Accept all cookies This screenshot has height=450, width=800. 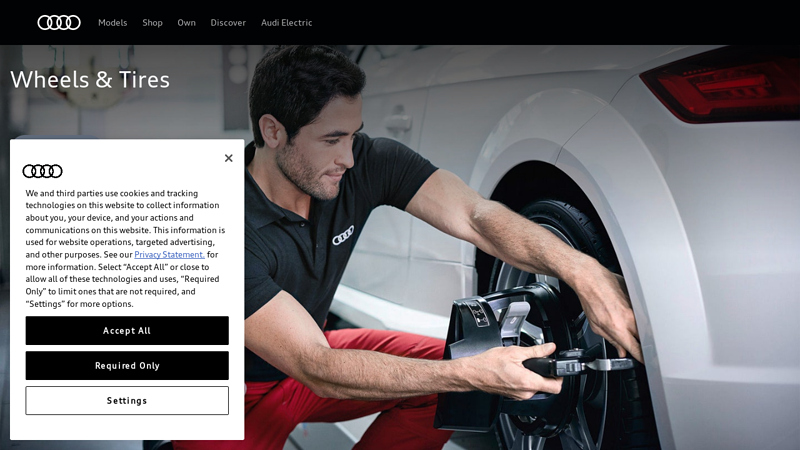pos(127,331)
